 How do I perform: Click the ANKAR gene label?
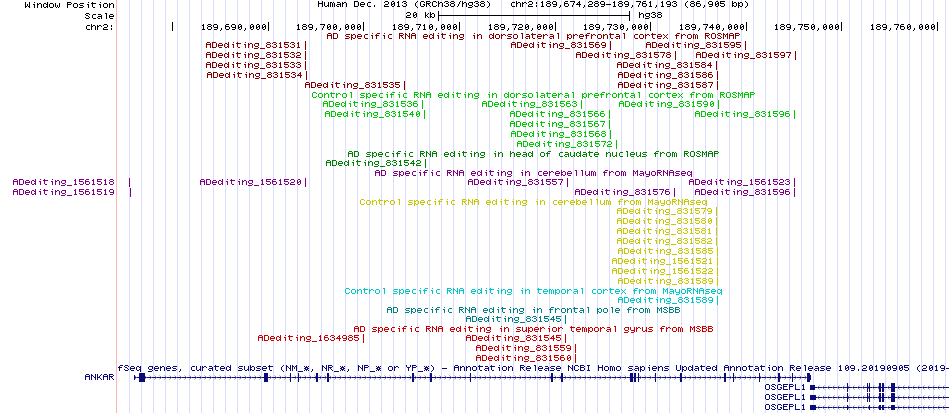point(99,377)
